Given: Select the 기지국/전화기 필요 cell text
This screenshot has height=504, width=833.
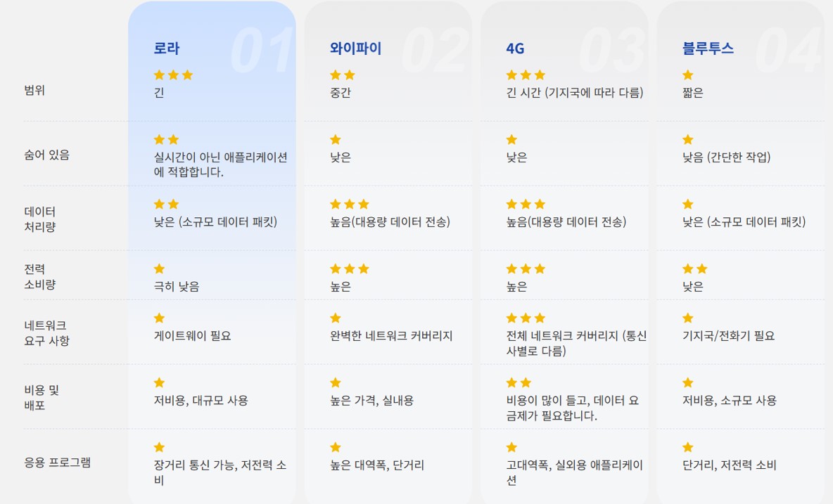Looking at the screenshot, I should [728, 336].
